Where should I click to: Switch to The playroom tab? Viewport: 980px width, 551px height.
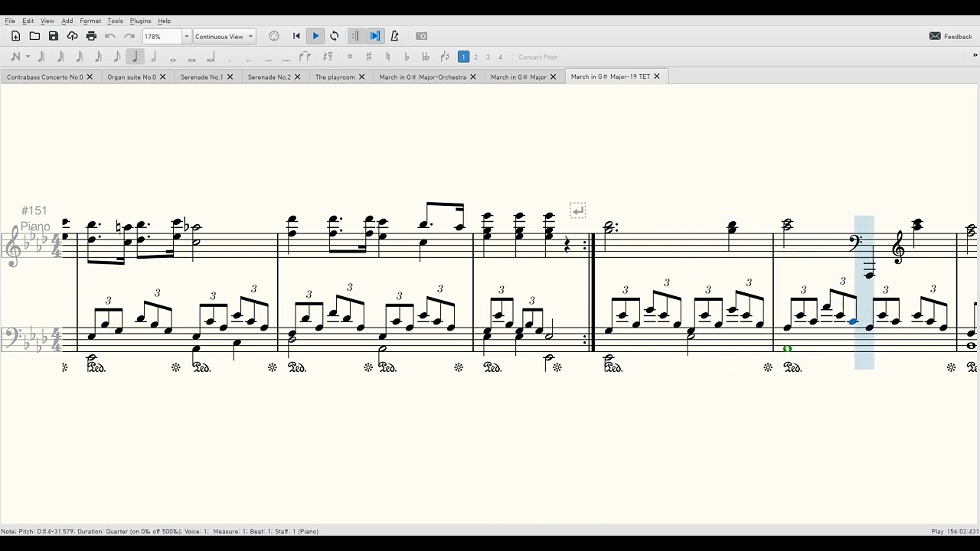click(x=335, y=77)
